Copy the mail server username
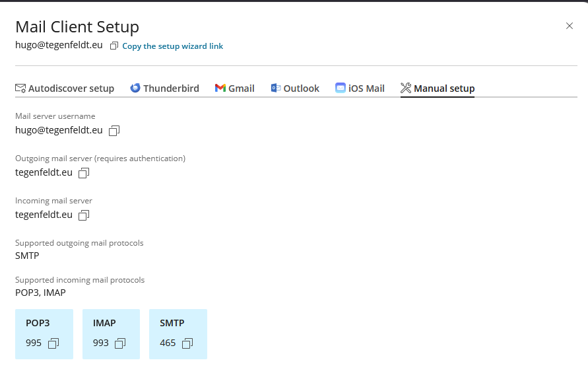 [x=114, y=131]
